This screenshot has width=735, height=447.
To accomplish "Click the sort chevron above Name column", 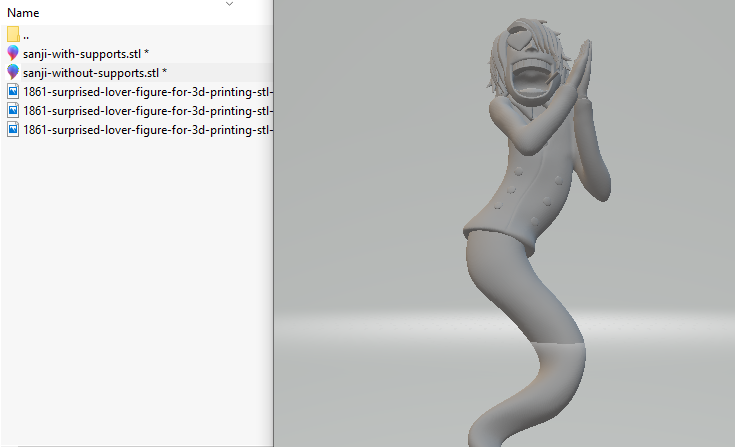I will (229, 4).
